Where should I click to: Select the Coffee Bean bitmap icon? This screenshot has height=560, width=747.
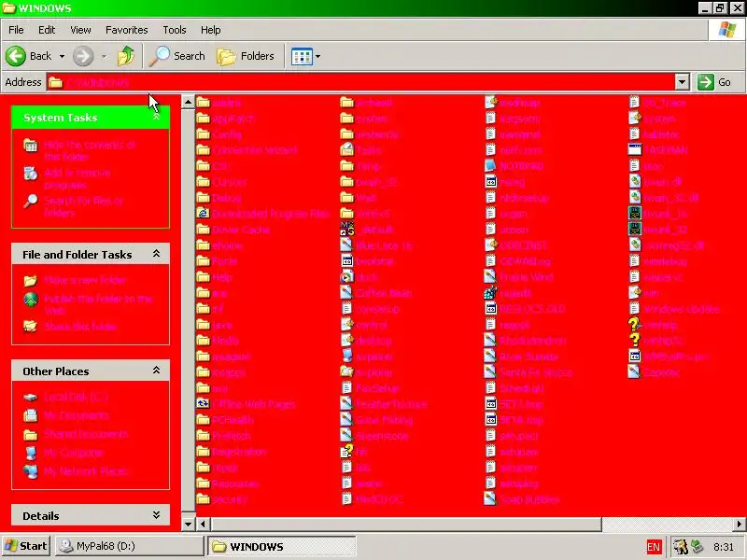[x=347, y=293]
